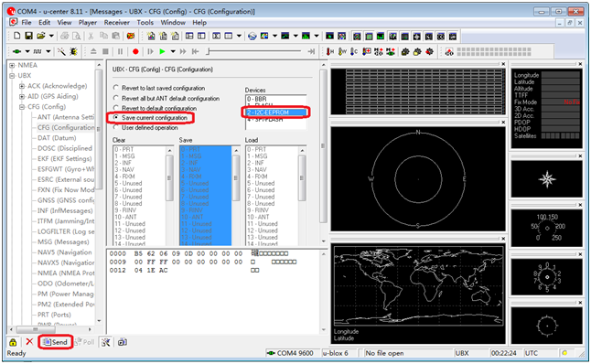The image size is (591, 364).
Task: Open the Receiver menu
Action: (116, 22)
